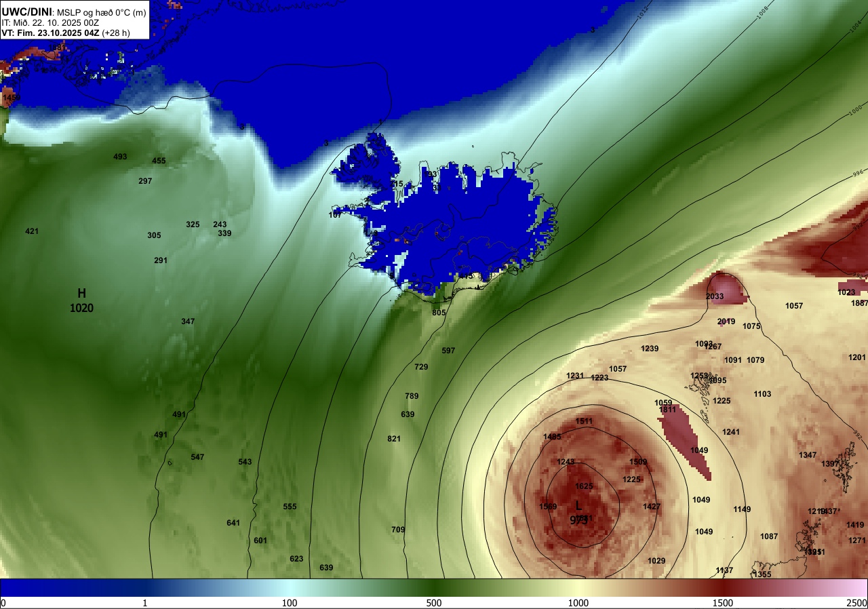Click the height value 547
Viewport: 868px width, 609px height.
[x=197, y=457]
